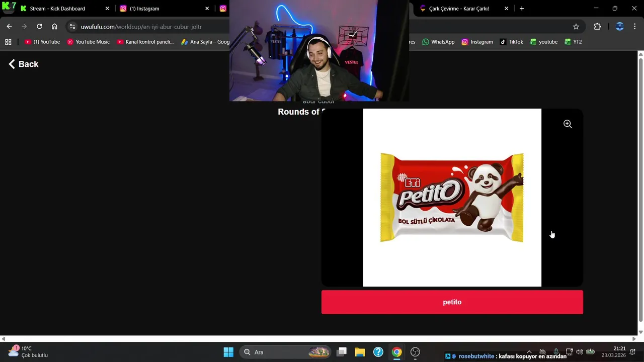Click the browser back arrow
Viewport: 644px width, 362px height.
pyautogui.click(x=9, y=27)
